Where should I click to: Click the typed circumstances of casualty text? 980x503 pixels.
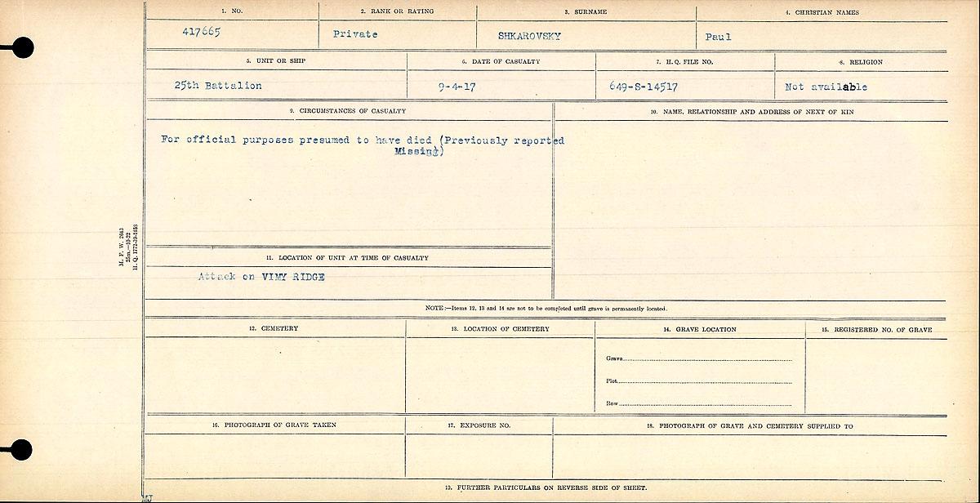363,145
